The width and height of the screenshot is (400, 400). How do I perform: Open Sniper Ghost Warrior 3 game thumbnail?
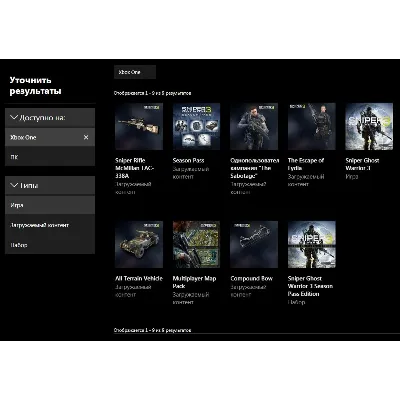tap(369, 126)
